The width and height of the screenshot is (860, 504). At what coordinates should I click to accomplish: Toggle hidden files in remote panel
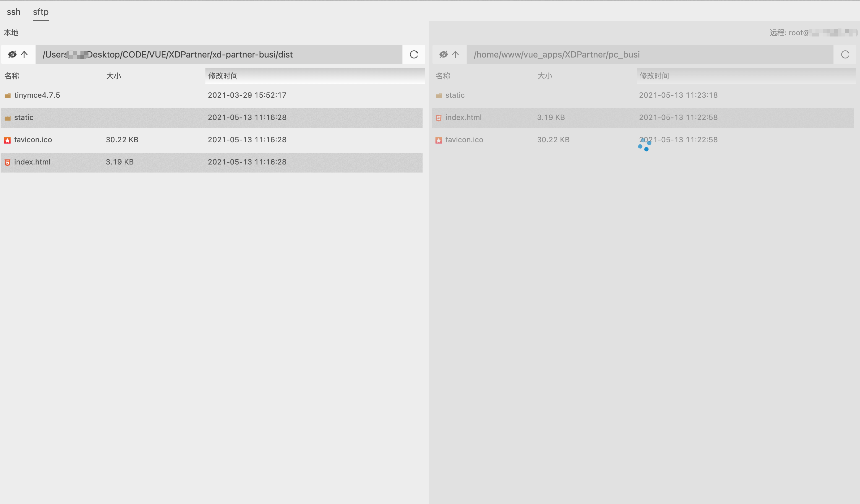click(x=443, y=54)
